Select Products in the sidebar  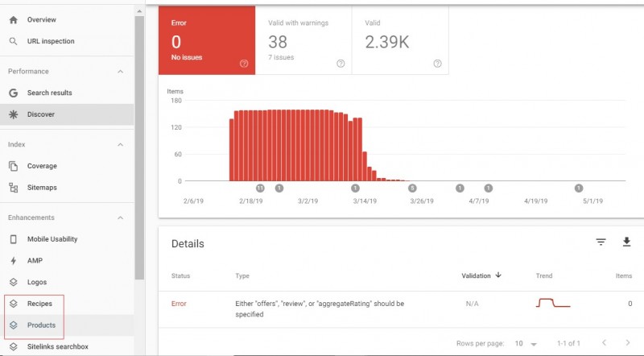point(41,325)
